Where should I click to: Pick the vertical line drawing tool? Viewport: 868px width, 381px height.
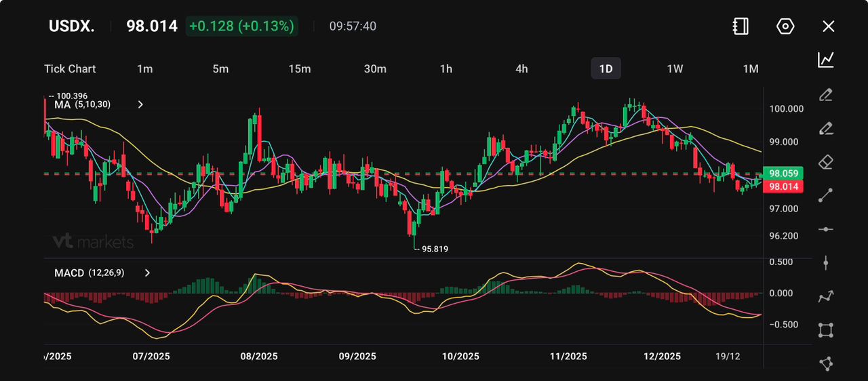click(825, 262)
